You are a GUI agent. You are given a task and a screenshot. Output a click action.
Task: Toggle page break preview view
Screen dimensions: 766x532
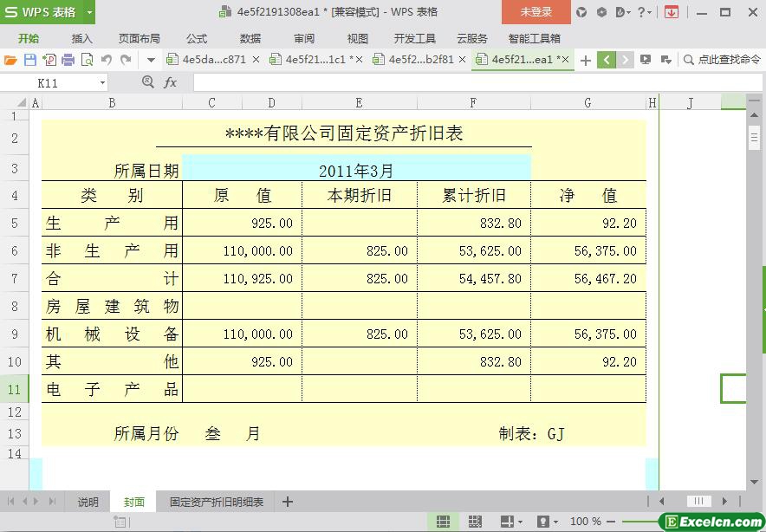click(475, 522)
